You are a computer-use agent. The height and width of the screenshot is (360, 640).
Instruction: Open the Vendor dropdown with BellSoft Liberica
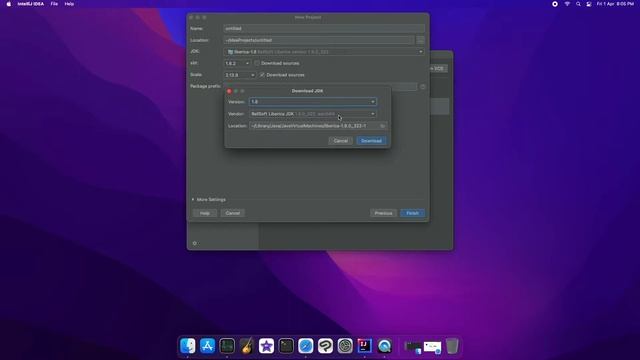313,114
